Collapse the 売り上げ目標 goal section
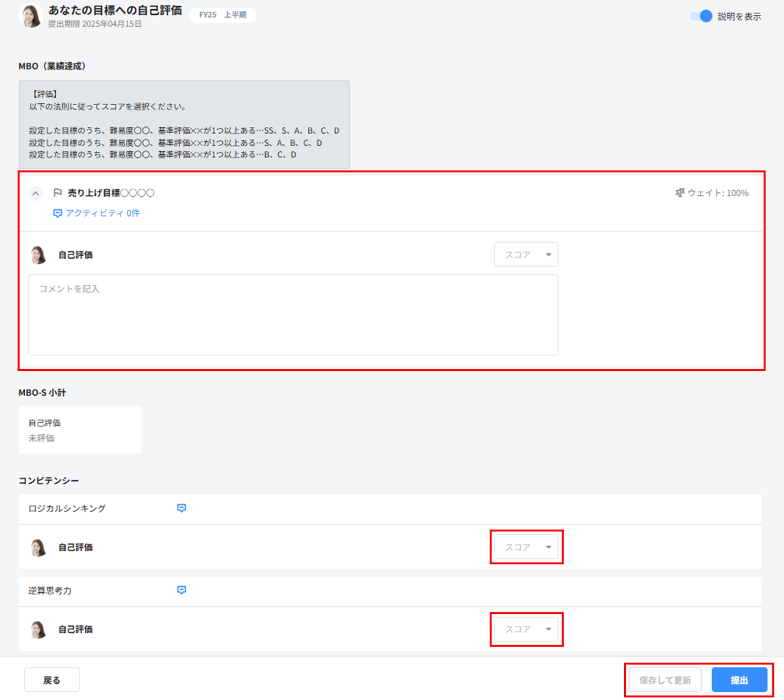The height and width of the screenshot is (700, 784). (x=35, y=194)
